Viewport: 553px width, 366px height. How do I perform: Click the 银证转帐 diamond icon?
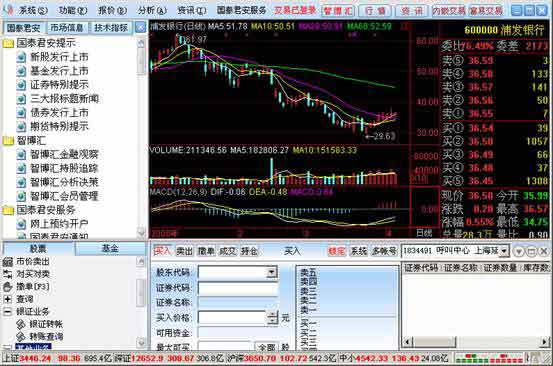21,324
